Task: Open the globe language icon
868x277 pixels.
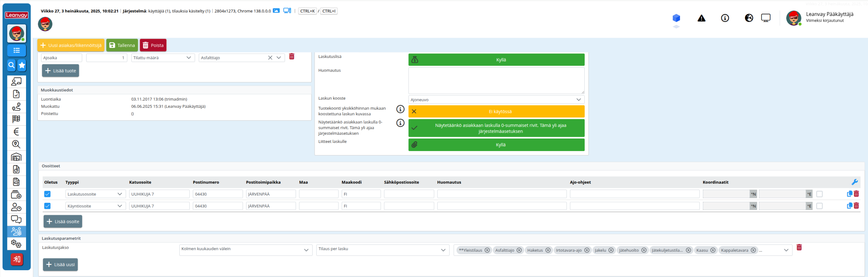Action: 749,18
